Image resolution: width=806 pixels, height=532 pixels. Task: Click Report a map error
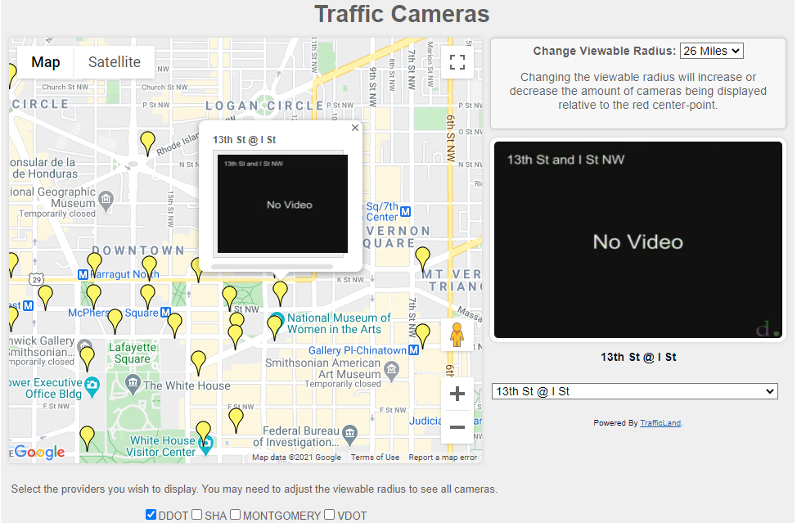443,458
